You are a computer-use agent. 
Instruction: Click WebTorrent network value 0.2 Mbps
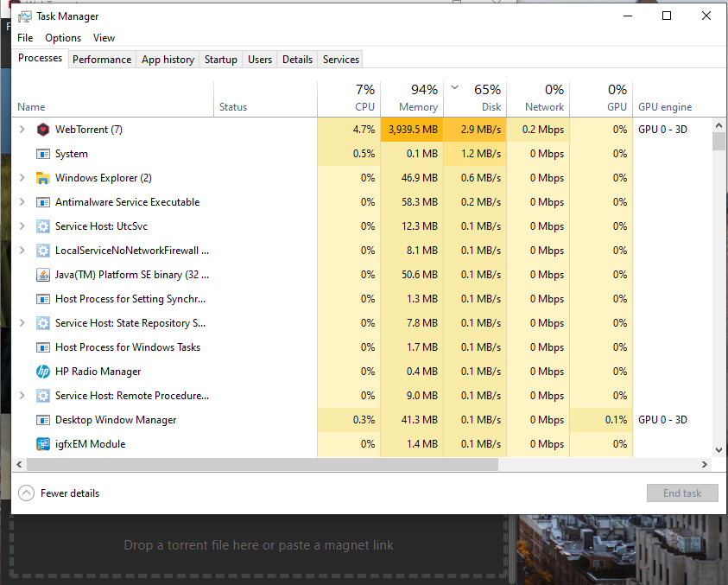point(539,130)
